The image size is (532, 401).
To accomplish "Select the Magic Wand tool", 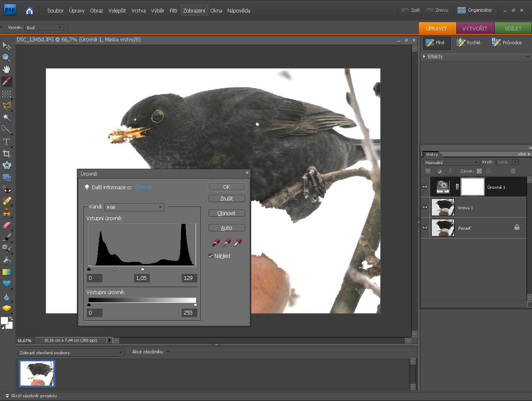I will [x=6, y=118].
